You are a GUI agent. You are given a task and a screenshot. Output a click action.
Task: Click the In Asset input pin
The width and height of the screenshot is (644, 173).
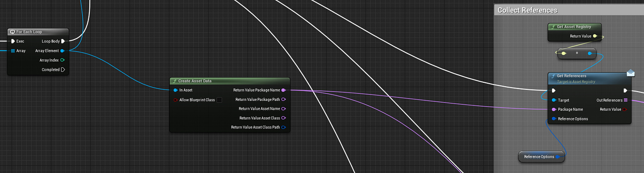[176, 90]
